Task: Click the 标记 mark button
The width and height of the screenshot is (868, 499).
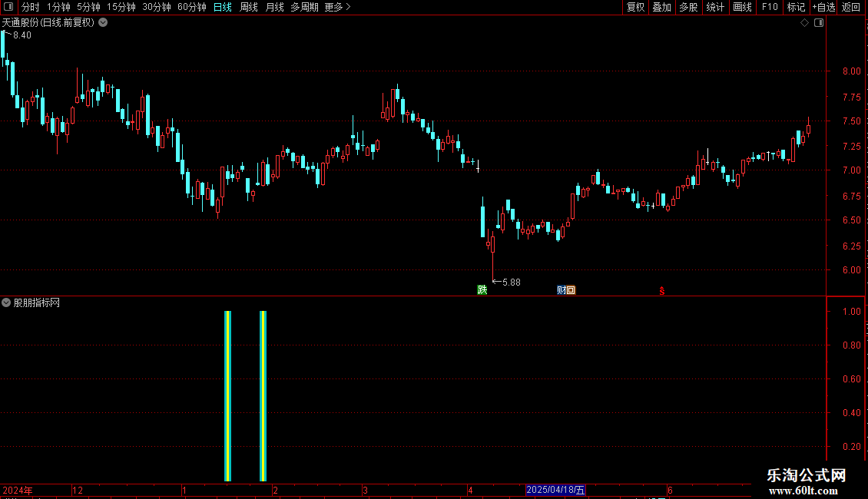Action: (796, 7)
